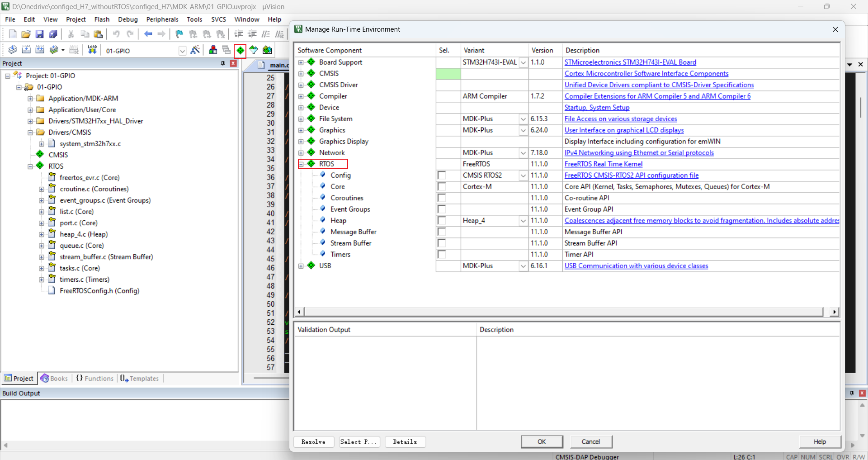This screenshot has width=868, height=460.
Task: Open Options for Target wand icon
Action: coord(195,50)
